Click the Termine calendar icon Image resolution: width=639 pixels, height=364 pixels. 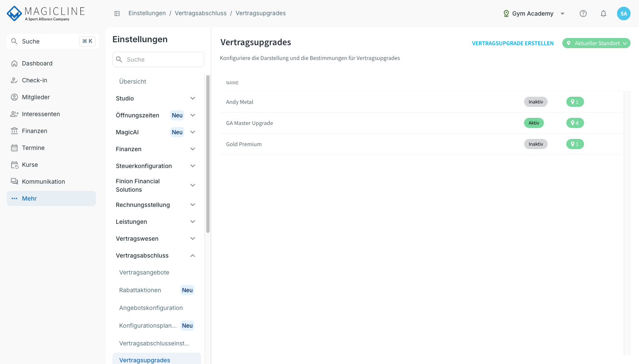click(x=14, y=148)
